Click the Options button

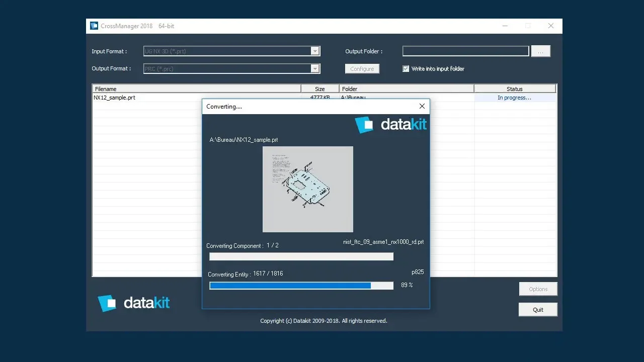(x=538, y=289)
